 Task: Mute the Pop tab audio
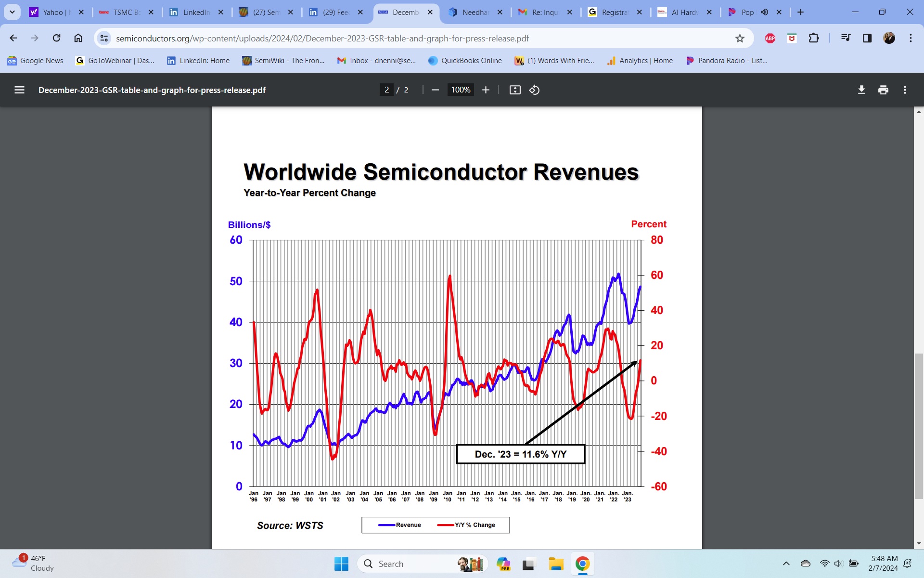(764, 12)
